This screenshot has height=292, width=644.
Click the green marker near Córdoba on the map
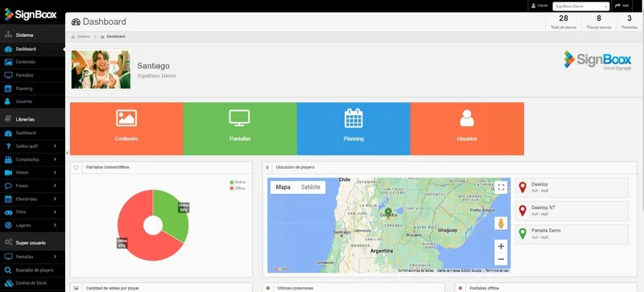click(388, 212)
